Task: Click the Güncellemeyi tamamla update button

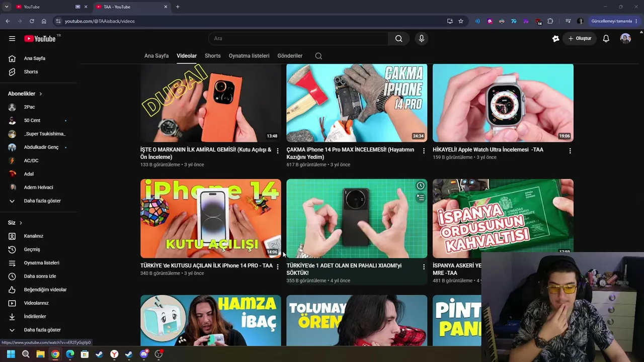Action: click(x=611, y=21)
